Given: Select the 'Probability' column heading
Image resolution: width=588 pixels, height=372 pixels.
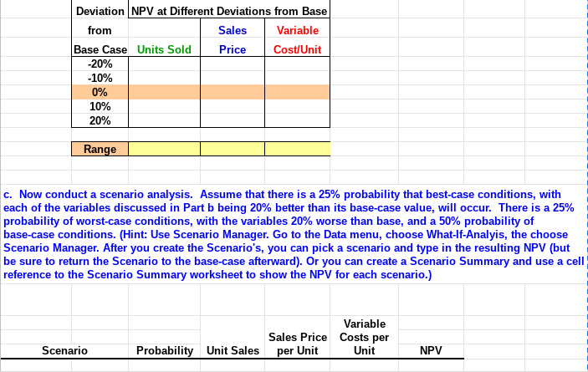Looking at the screenshot, I should 165,350.
